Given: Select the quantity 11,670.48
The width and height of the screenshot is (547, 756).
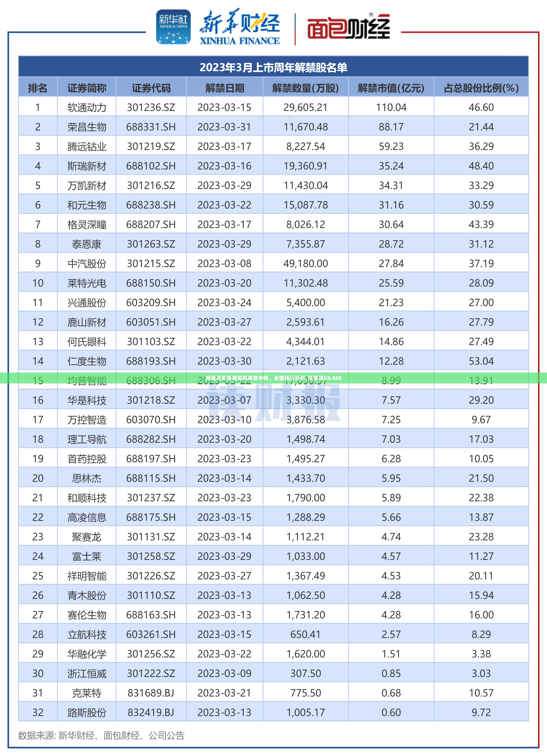Looking at the screenshot, I should pos(305,127).
